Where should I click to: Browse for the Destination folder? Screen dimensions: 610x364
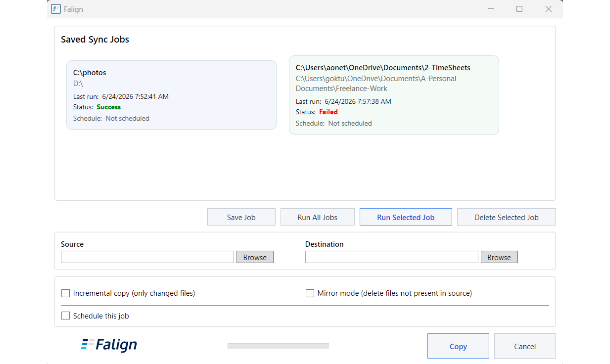point(499,257)
